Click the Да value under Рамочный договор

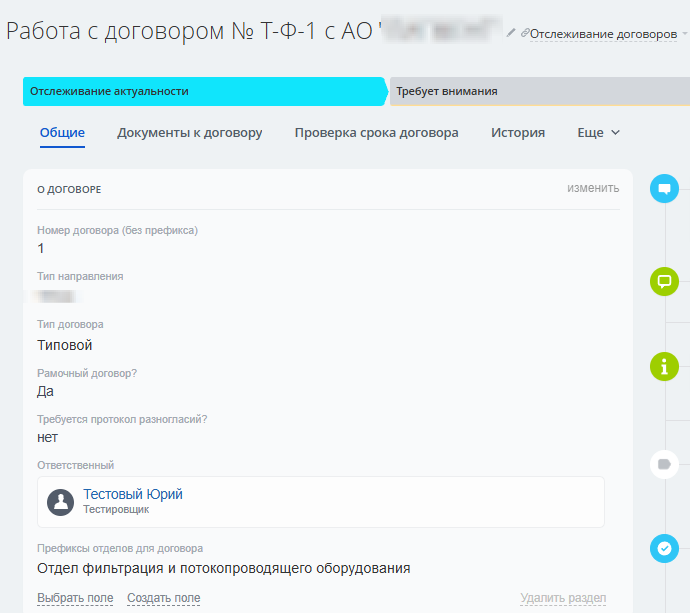coord(45,391)
